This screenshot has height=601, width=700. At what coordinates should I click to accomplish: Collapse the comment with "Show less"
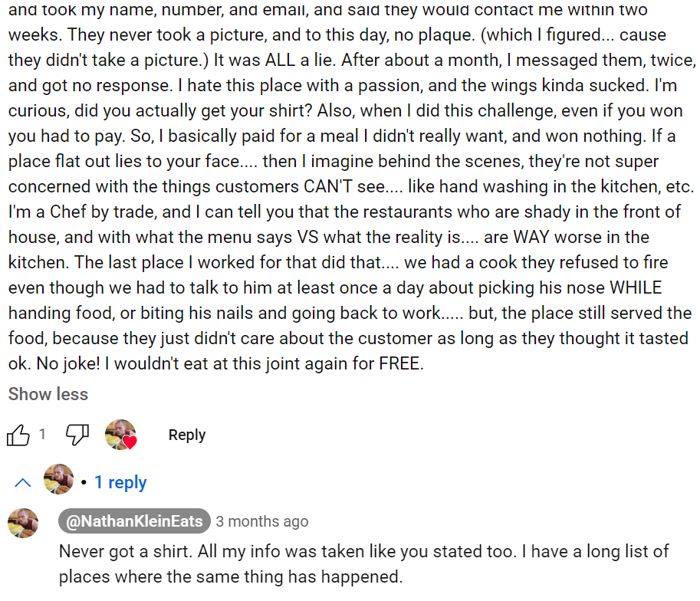click(48, 394)
